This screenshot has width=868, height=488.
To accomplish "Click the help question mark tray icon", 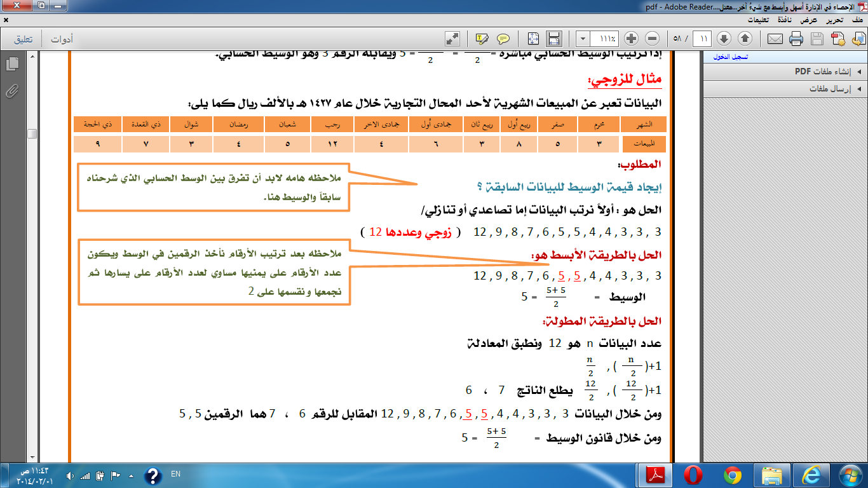I will click(153, 475).
